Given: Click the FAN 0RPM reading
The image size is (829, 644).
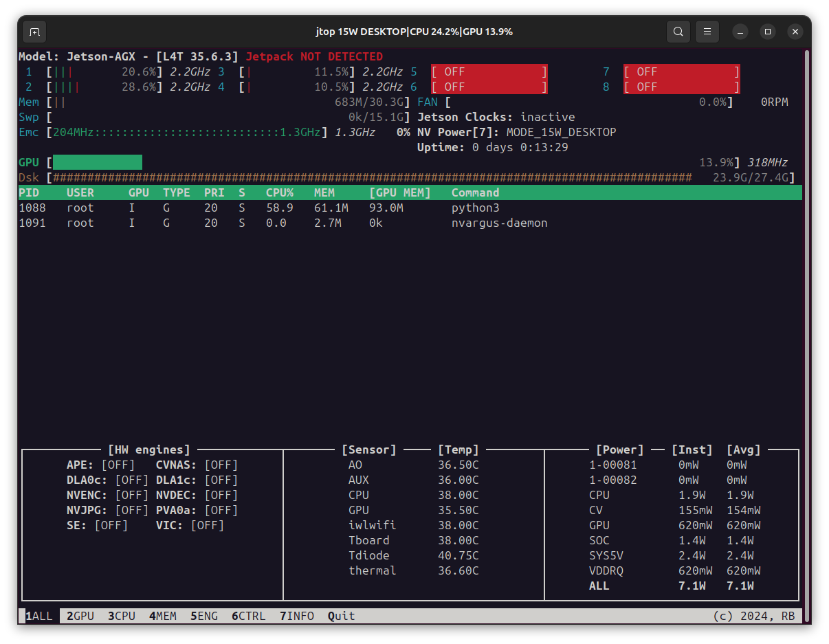Looking at the screenshot, I should (x=775, y=102).
